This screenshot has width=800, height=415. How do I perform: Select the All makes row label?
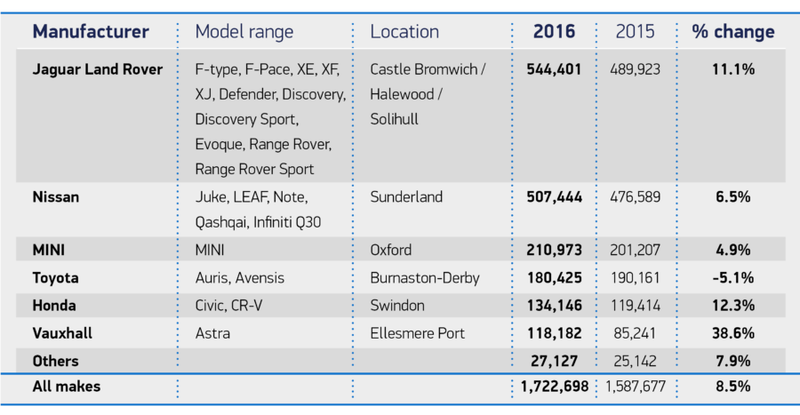pos(66,387)
